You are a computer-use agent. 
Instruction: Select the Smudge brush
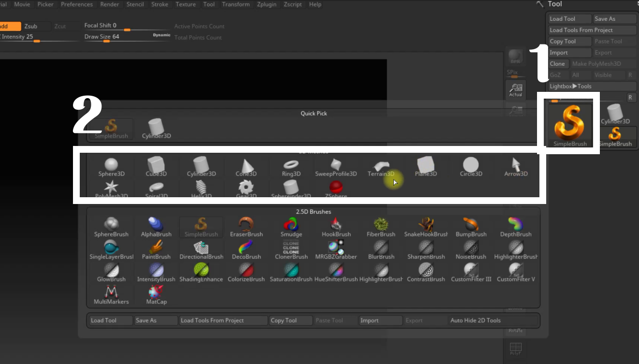(x=291, y=227)
